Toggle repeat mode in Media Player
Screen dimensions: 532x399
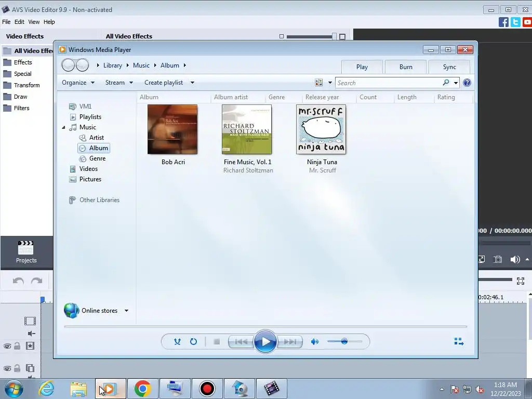tap(193, 342)
